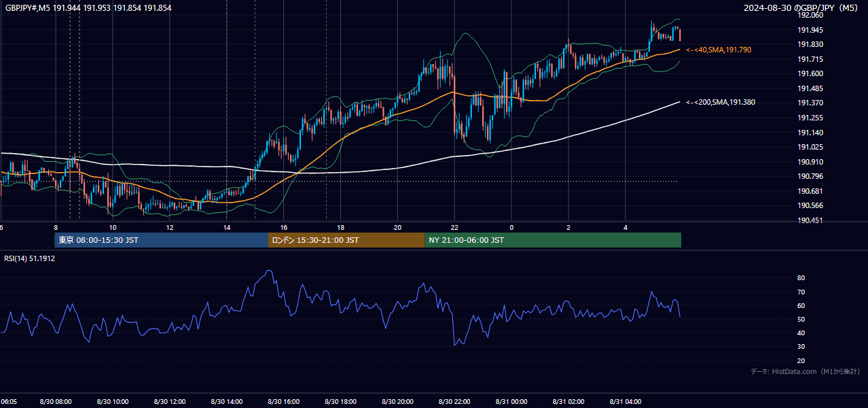Click the 8/31 02:00 time label
The image size is (868, 408).
coord(569,402)
